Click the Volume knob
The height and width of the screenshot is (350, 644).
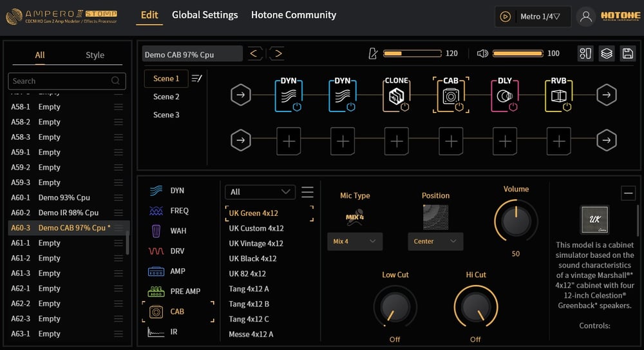[x=516, y=220]
